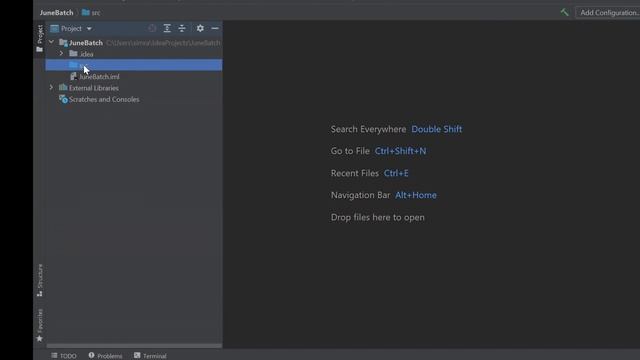Image resolution: width=640 pixels, height=360 pixels.
Task: Open the Problems tool window
Action: (105, 356)
